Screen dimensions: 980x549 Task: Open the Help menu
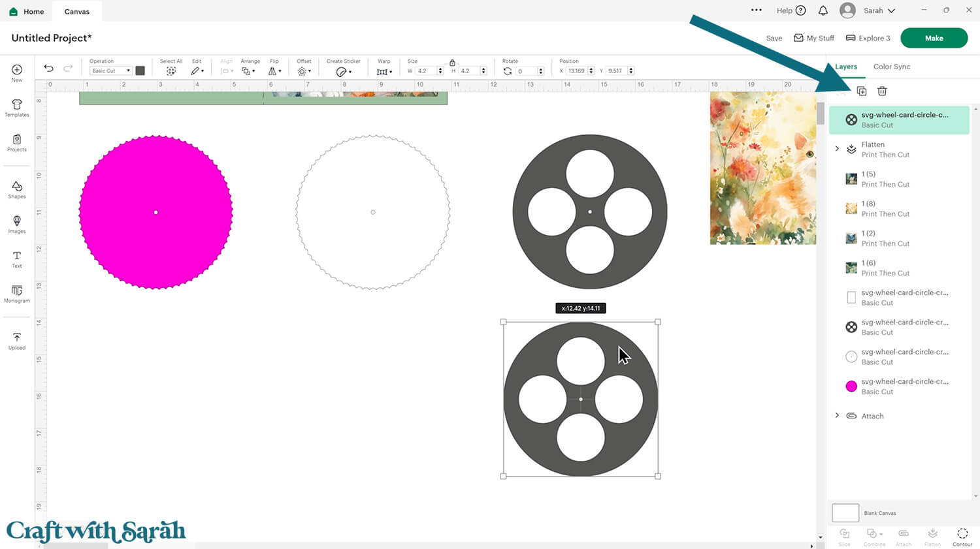(791, 10)
